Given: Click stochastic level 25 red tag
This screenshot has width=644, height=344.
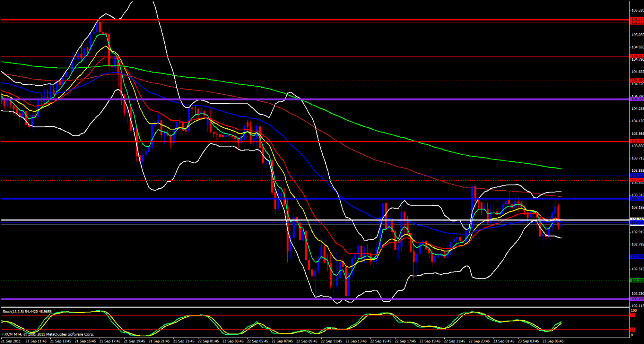Looking at the screenshot, I should click(x=632, y=330).
